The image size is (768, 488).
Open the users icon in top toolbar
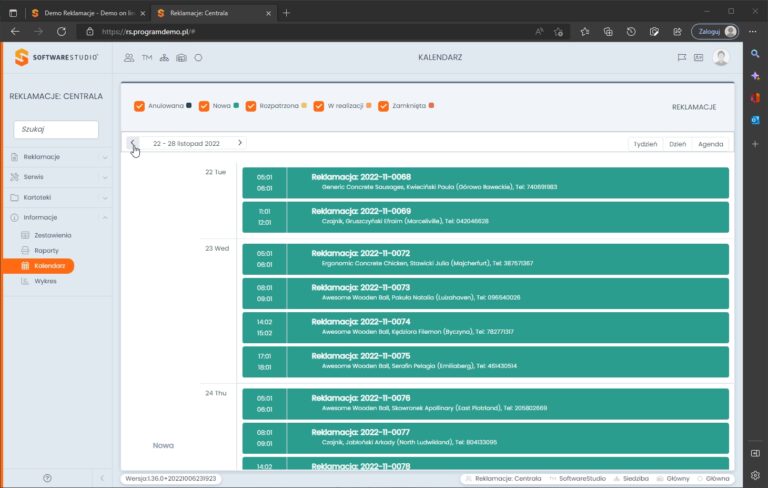coord(129,58)
